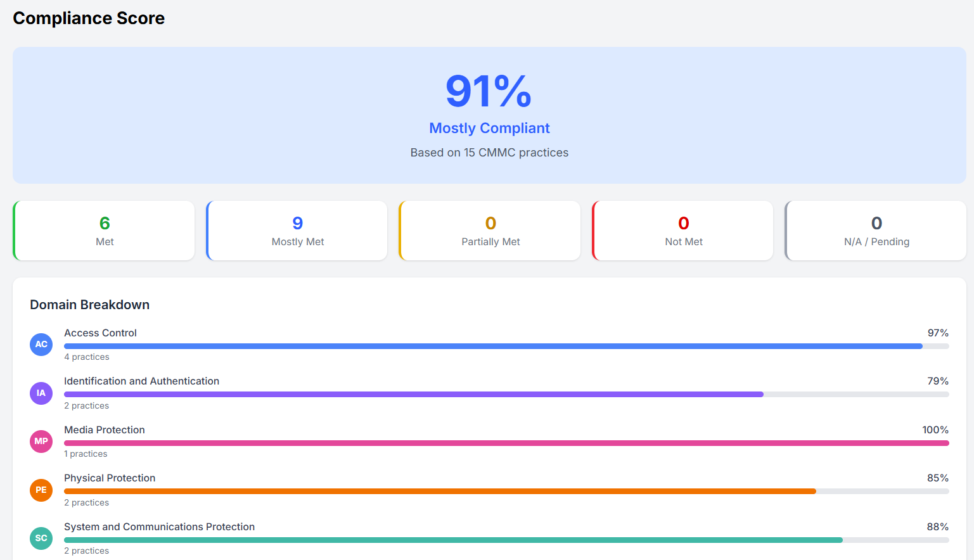Click the Physical Protection domain name
The height and width of the screenshot is (560, 974).
pyautogui.click(x=110, y=478)
